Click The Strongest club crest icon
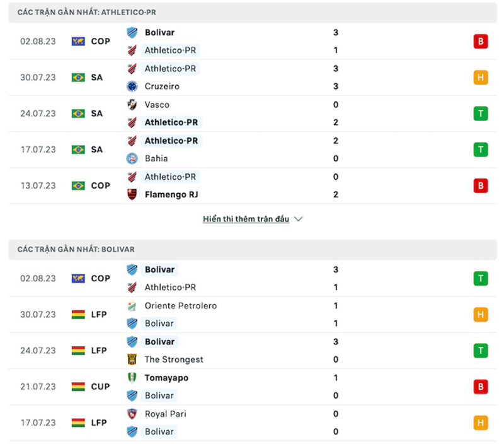Image resolution: width=504 pixels, height=444 pixels. pyautogui.click(x=132, y=359)
